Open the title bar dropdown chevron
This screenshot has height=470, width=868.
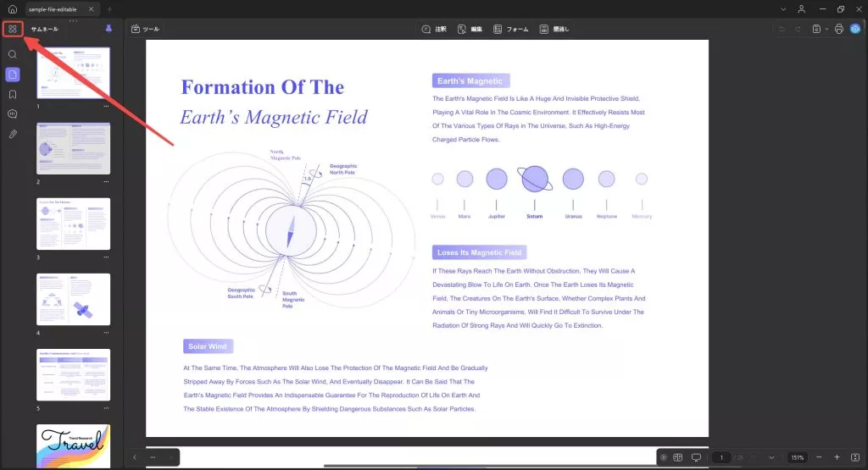point(782,9)
